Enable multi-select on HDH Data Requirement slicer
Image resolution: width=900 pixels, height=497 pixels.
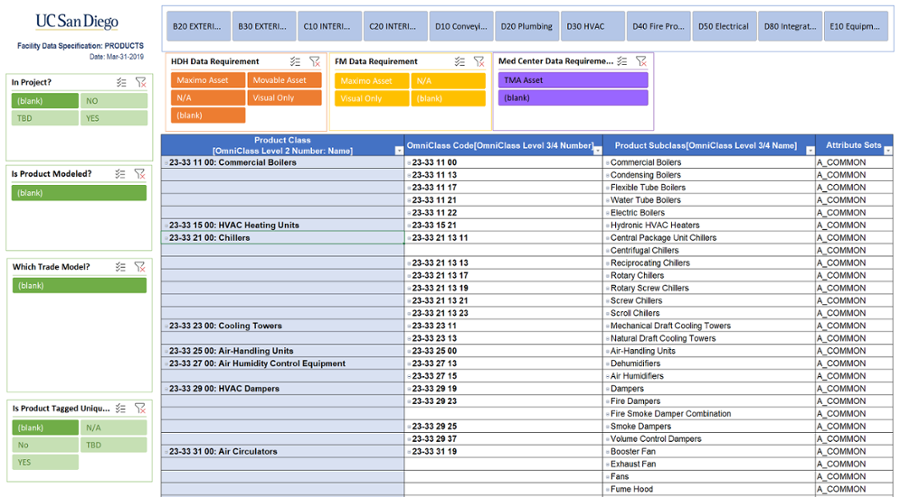tap(295, 61)
